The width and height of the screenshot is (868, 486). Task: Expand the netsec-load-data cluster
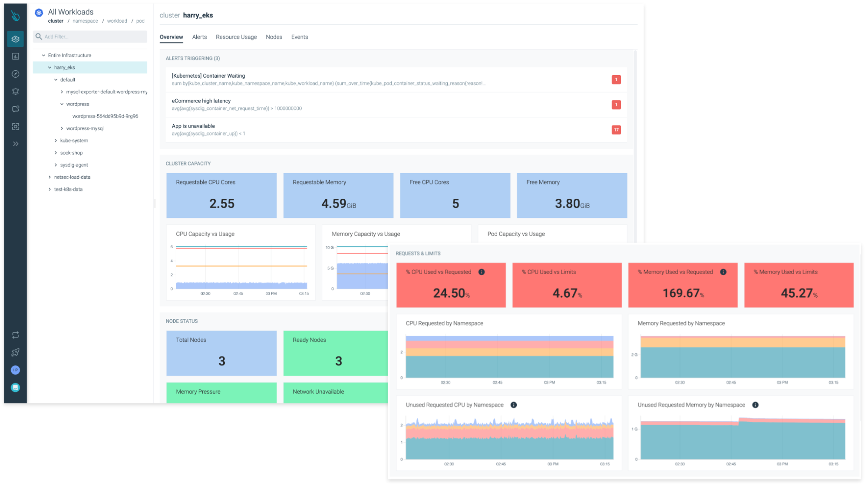pos(50,177)
